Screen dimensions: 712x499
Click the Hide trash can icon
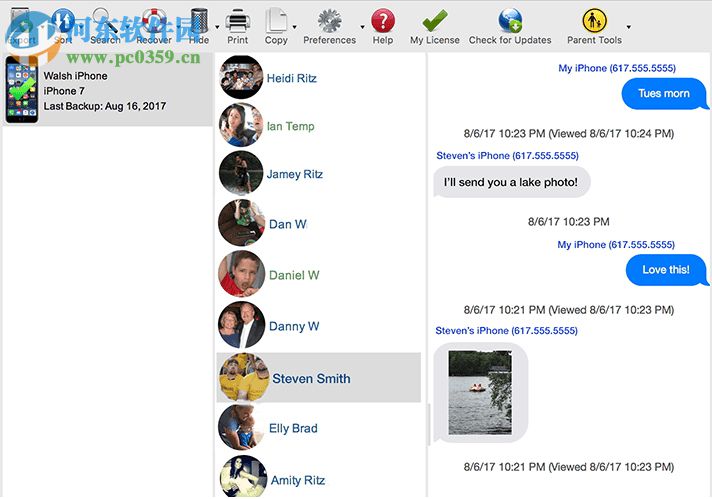[199, 20]
